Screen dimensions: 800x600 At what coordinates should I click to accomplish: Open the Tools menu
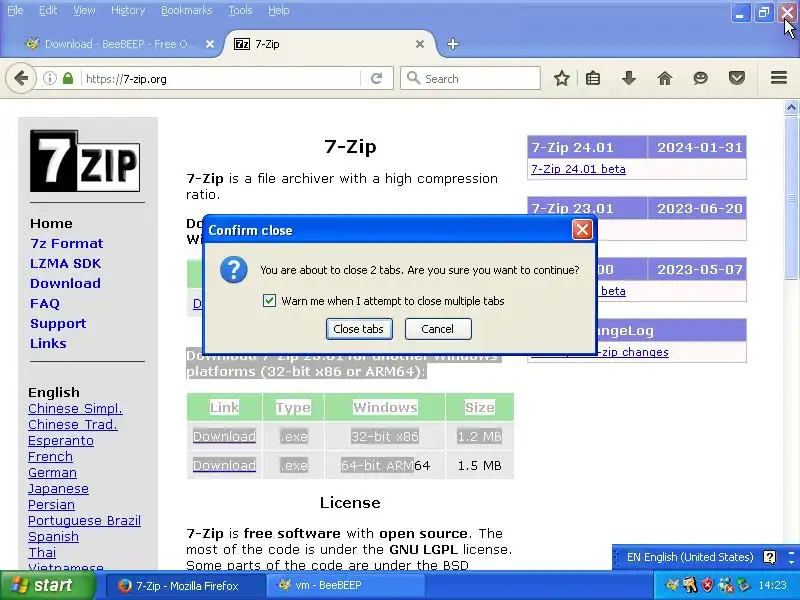240,10
